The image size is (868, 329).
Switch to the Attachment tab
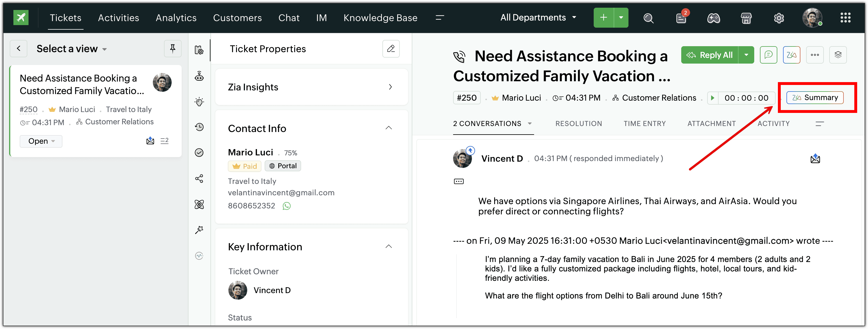pyautogui.click(x=711, y=123)
